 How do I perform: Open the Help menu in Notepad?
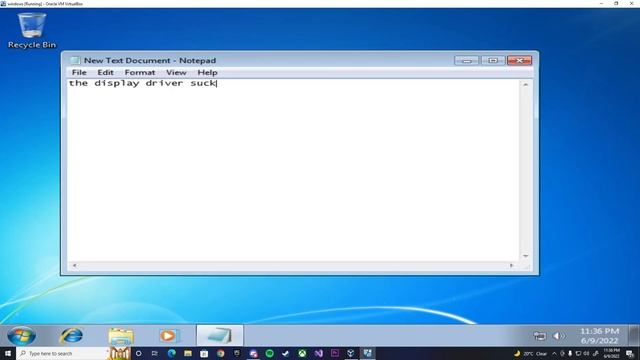coord(207,72)
